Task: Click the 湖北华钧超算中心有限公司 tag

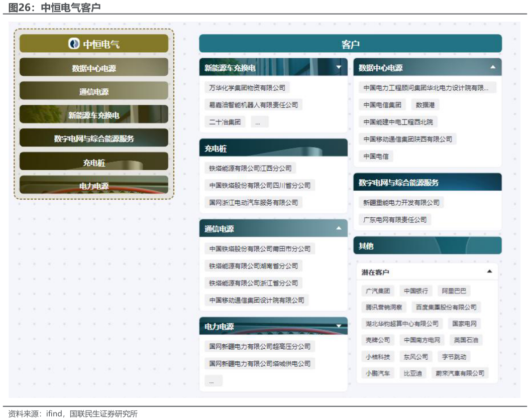Action: (x=402, y=324)
